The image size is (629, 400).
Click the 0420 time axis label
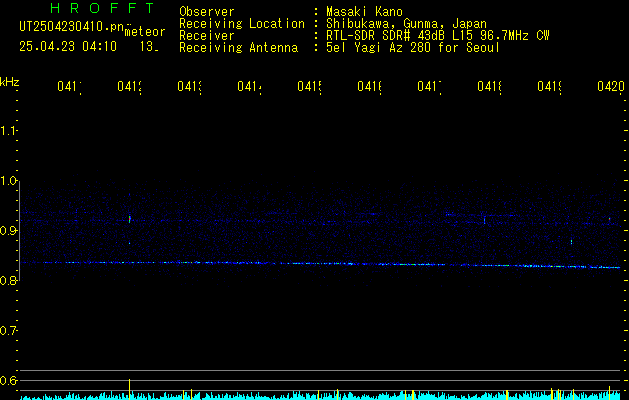click(x=611, y=86)
